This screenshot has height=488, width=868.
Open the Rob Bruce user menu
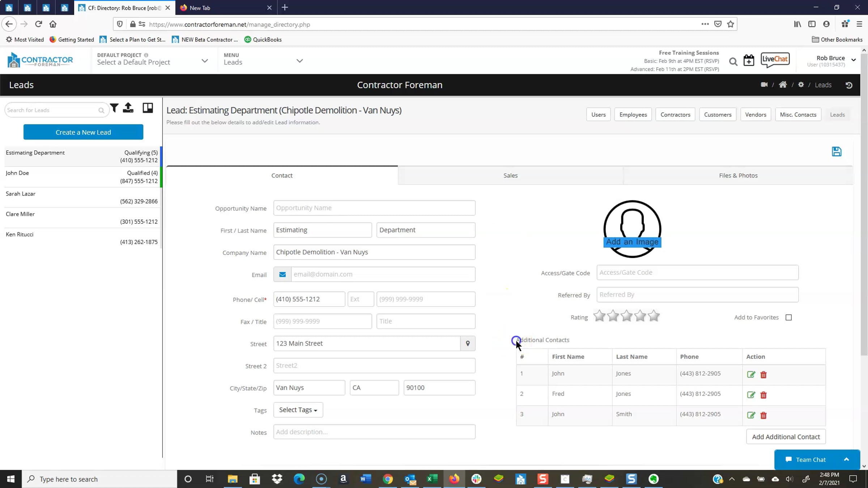831,61
